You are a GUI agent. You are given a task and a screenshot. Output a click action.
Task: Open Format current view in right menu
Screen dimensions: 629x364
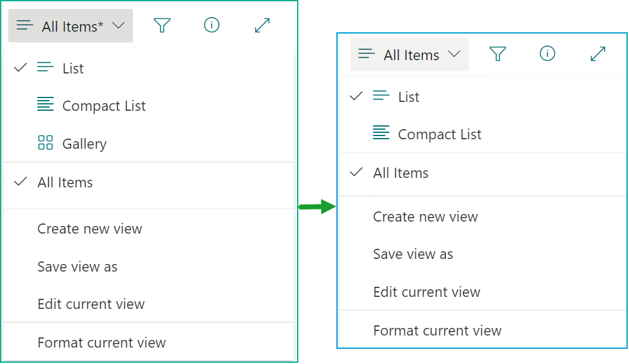pyautogui.click(x=483, y=330)
